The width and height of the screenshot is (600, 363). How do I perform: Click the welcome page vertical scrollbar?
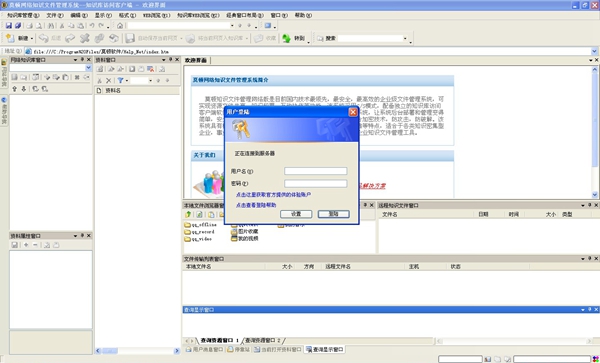(595, 132)
